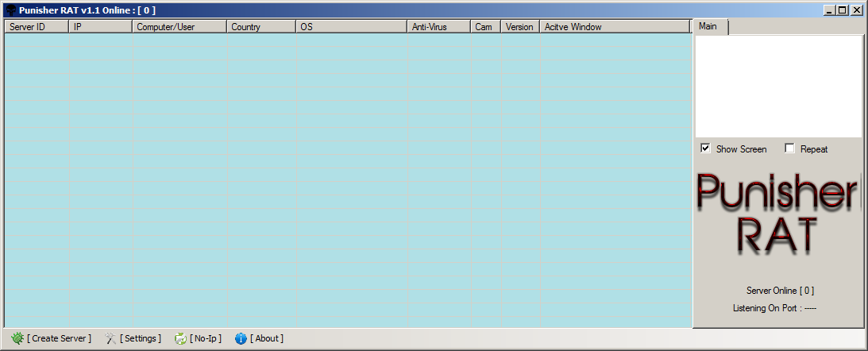
Task: Click the white screen preview area
Action: [x=778, y=86]
